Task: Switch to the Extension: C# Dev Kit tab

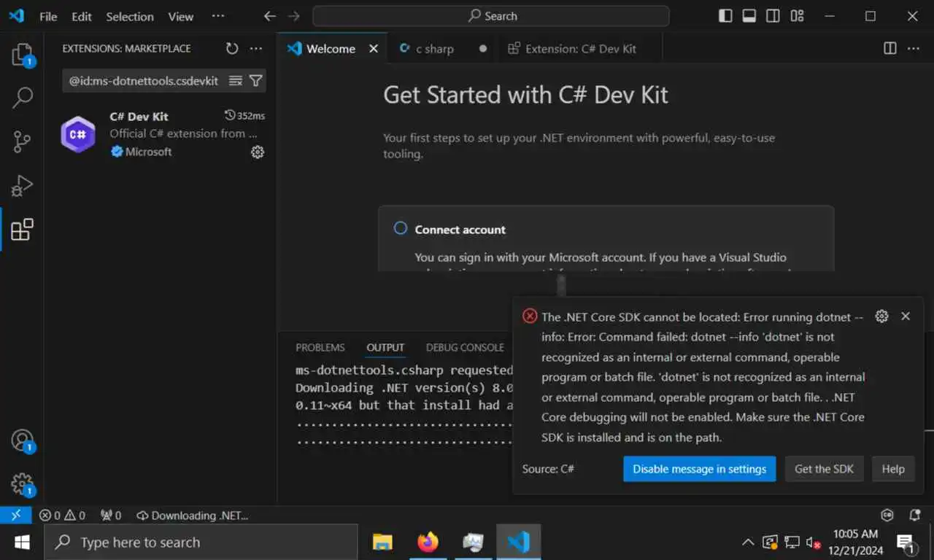Action: click(x=572, y=49)
